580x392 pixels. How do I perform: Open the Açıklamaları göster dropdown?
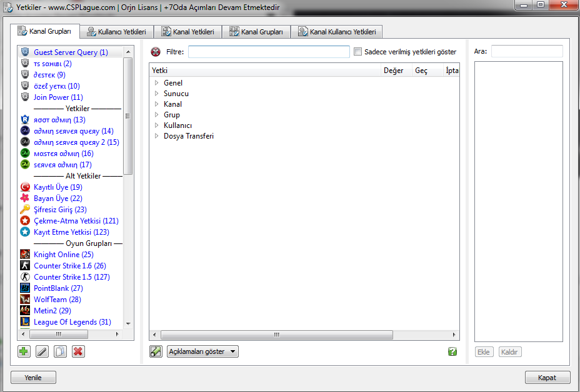click(202, 351)
